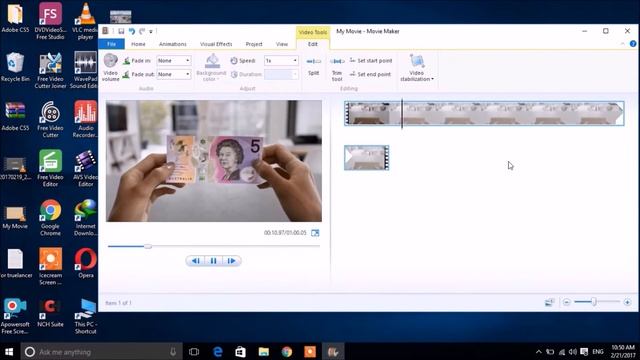Screen dimensions: 640x360
Task: Click the zoom out minus icon
Action: click(x=566, y=302)
